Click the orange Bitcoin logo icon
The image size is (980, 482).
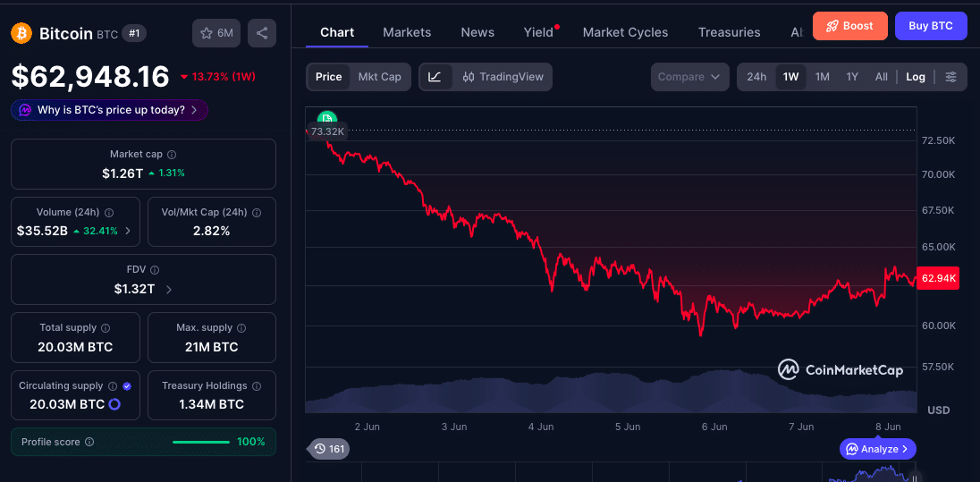click(x=21, y=33)
